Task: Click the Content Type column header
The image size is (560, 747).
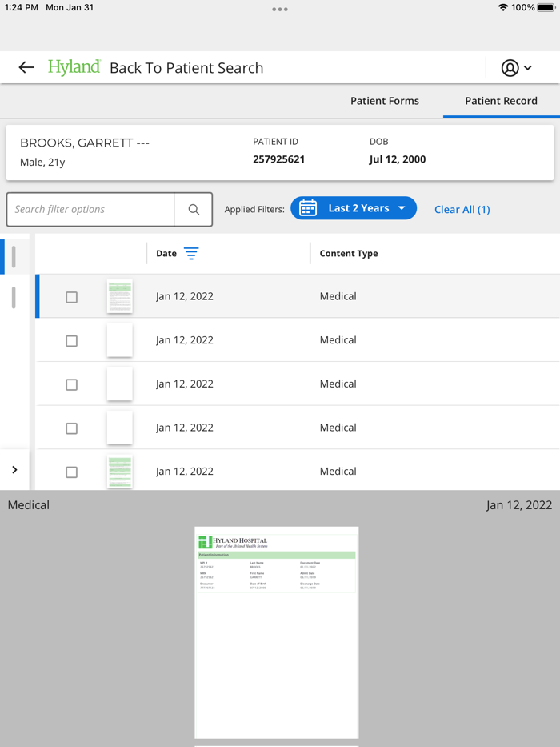Action: point(349,254)
